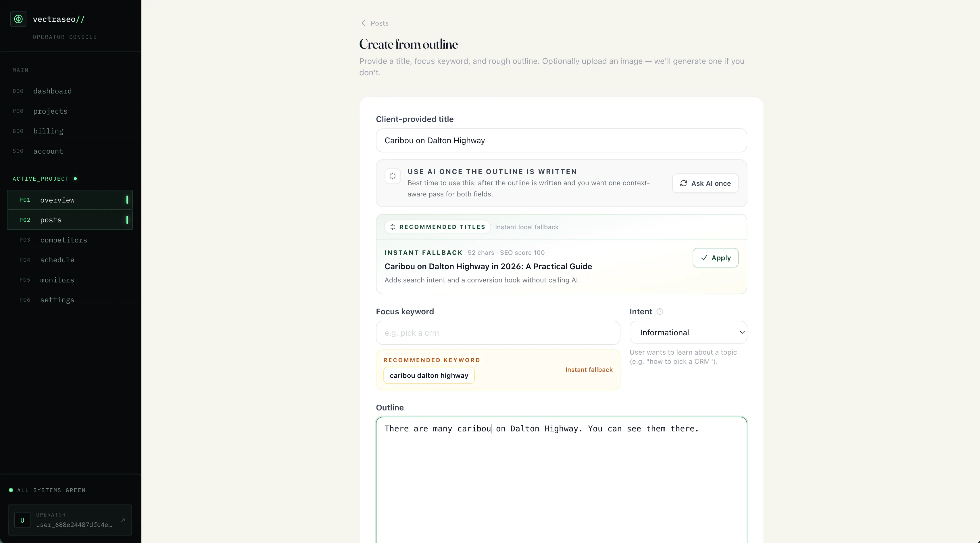Click the Instant fallback orange label
980x543 pixels.
pyautogui.click(x=589, y=370)
